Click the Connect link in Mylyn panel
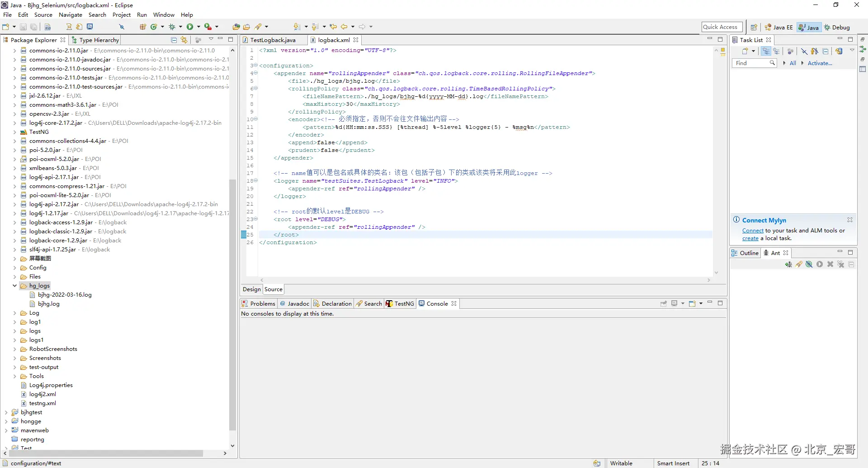 (x=752, y=231)
